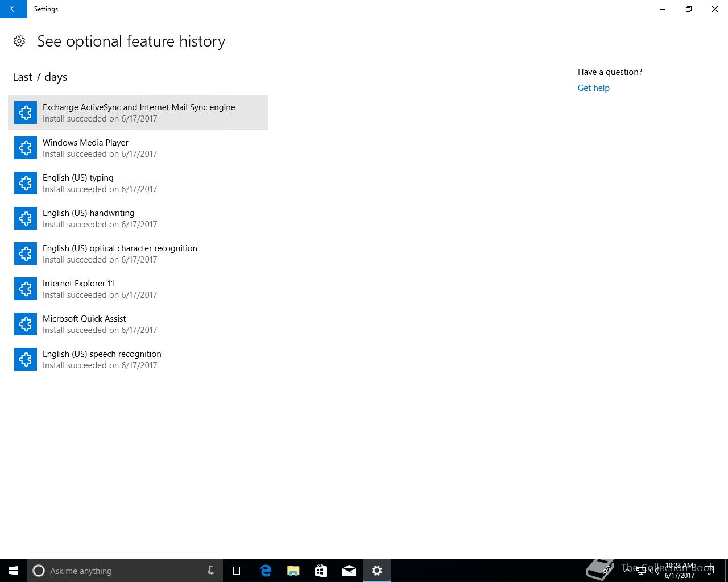Select the Microsoft Quick Assist entry text
The height and width of the screenshot is (582, 728).
point(84,319)
